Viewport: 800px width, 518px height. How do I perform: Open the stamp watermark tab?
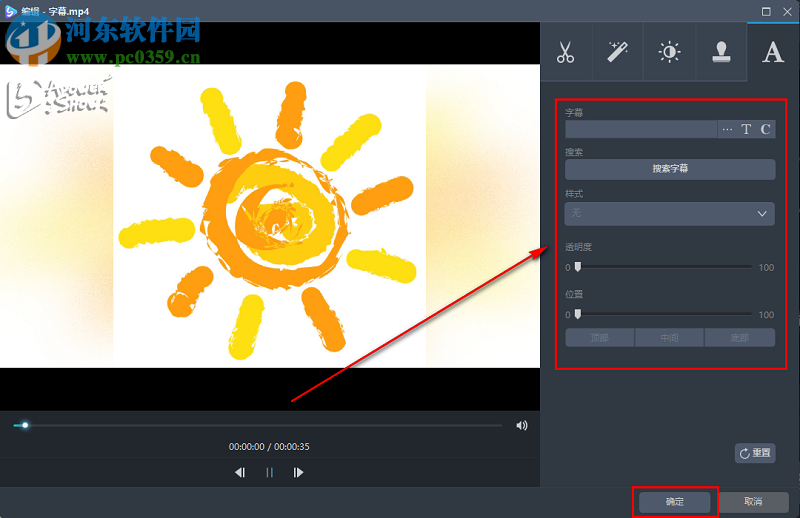click(721, 52)
